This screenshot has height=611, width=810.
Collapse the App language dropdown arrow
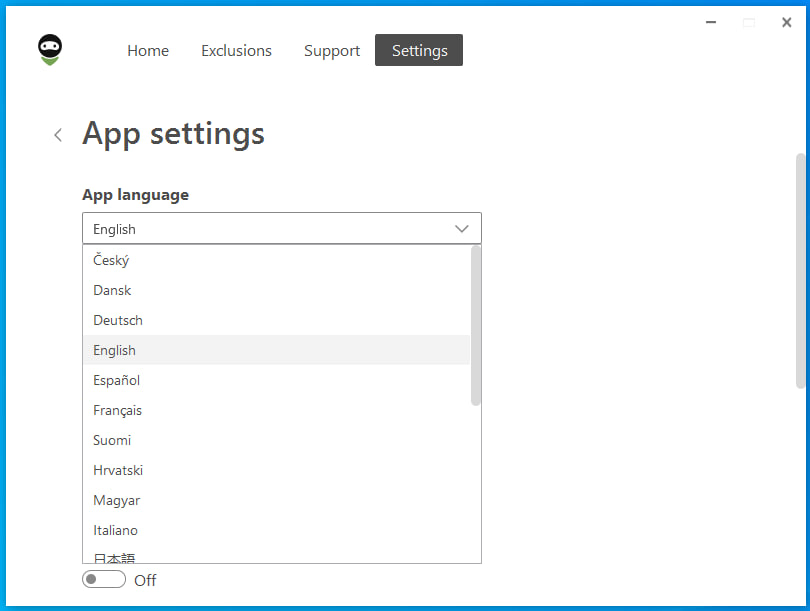coord(461,229)
